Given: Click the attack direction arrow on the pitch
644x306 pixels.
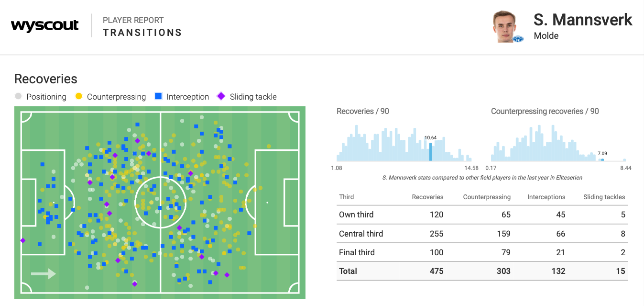Looking at the screenshot, I should 44,274.
